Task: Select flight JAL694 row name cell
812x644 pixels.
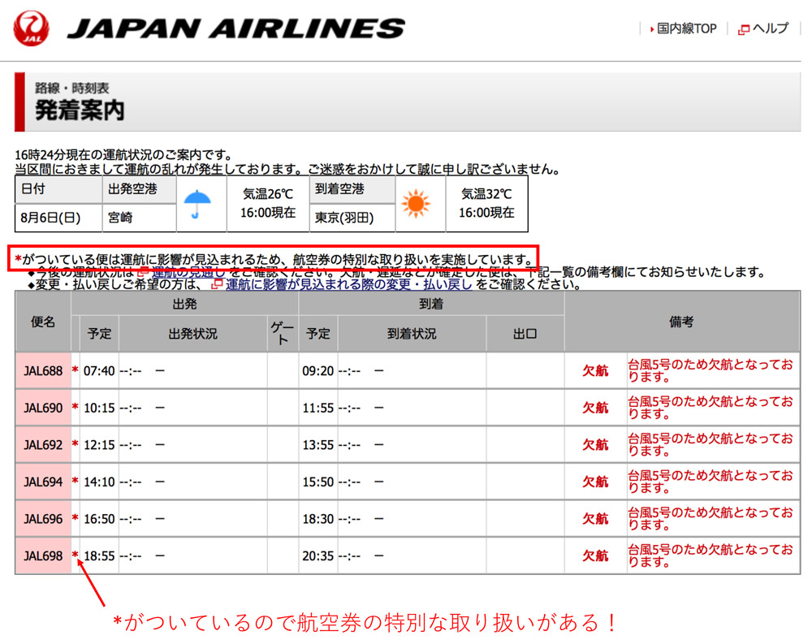Action: (x=43, y=482)
